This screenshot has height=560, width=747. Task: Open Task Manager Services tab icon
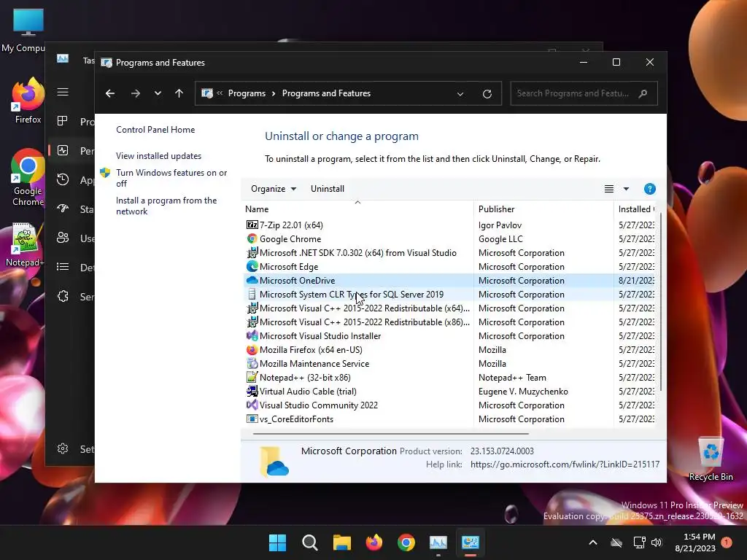point(63,296)
